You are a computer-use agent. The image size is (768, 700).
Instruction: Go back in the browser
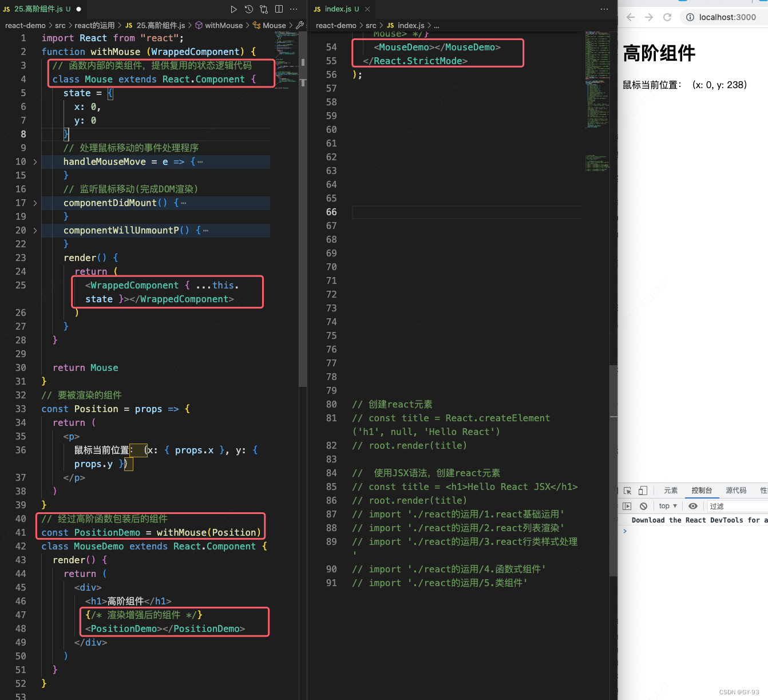point(631,17)
